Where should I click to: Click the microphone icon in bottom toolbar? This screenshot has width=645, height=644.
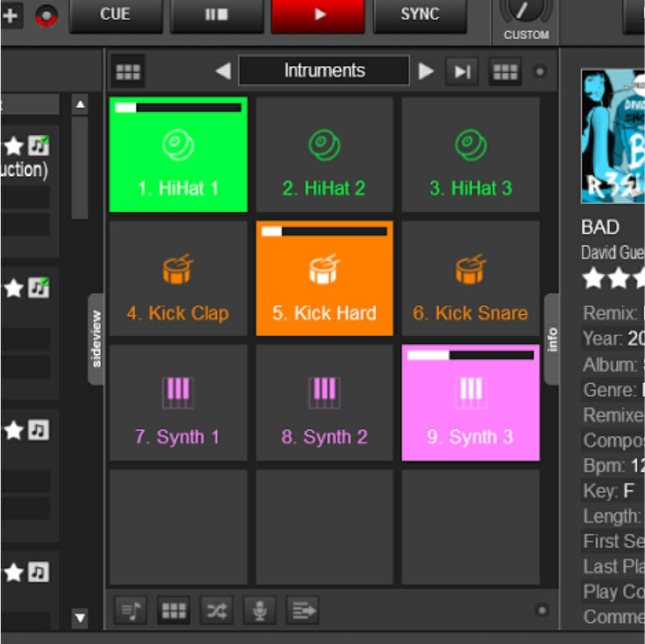[260, 610]
